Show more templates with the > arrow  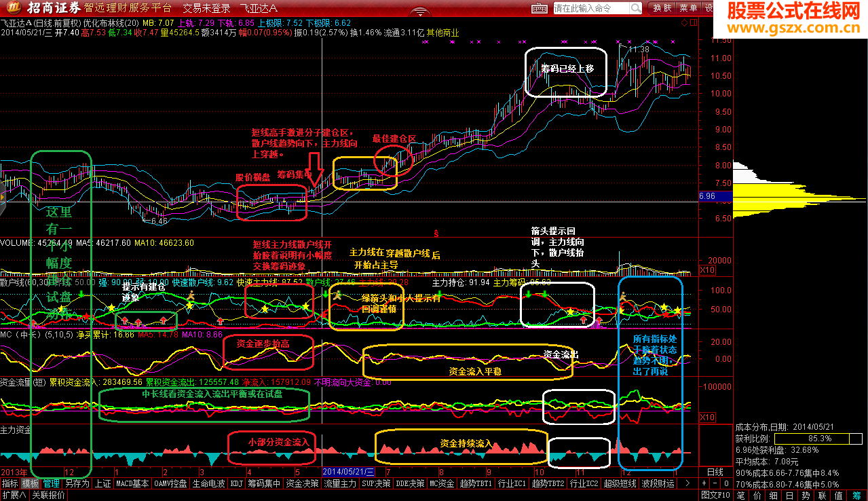(x=687, y=483)
